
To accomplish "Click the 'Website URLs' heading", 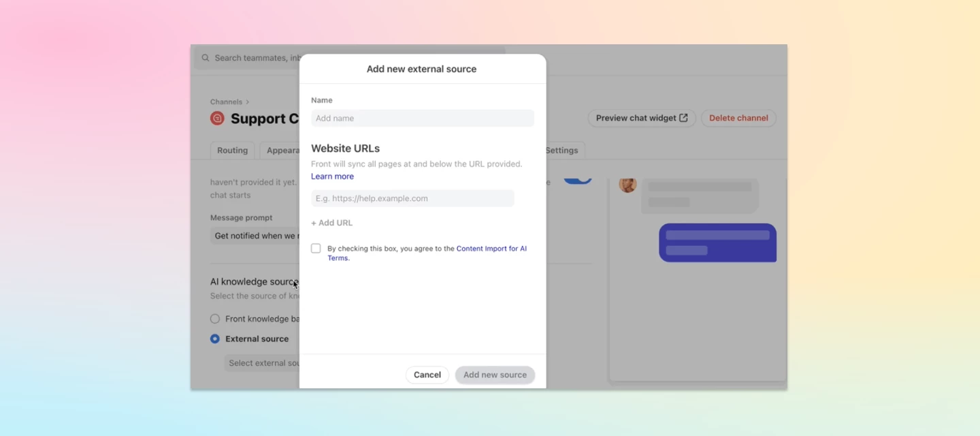I will (x=346, y=149).
